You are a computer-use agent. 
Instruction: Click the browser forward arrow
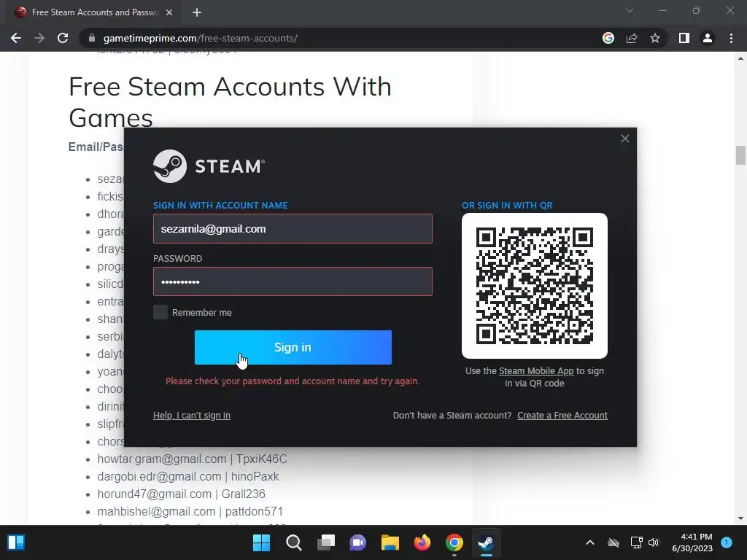[39, 38]
